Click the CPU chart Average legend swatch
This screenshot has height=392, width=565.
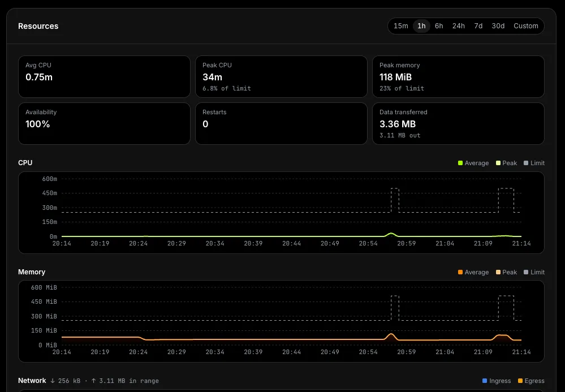coord(460,163)
